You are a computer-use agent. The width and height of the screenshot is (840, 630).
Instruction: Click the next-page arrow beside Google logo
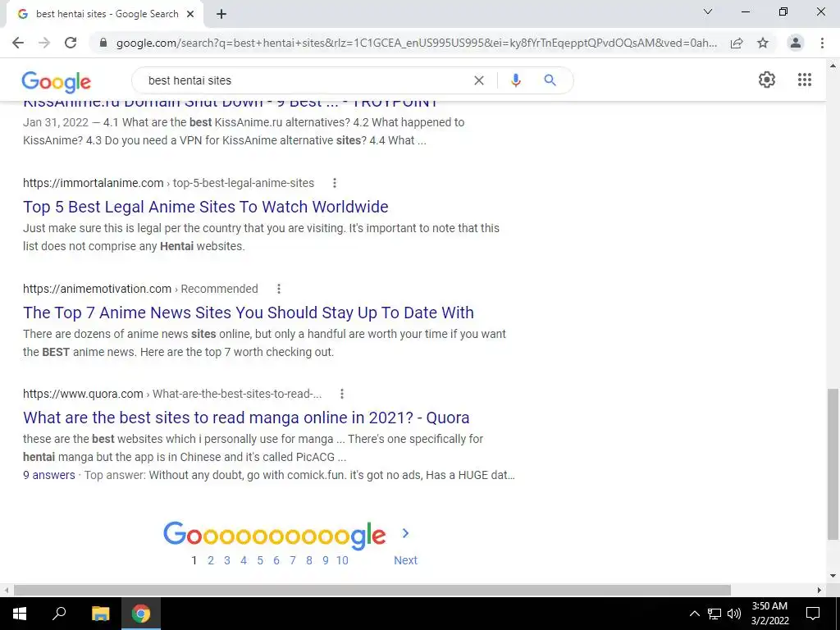click(x=405, y=533)
